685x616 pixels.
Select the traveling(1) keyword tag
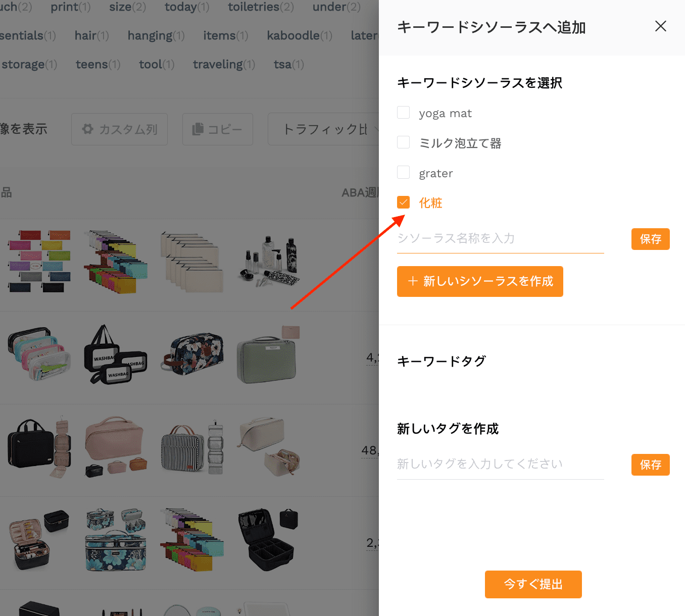click(x=224, y=65)
